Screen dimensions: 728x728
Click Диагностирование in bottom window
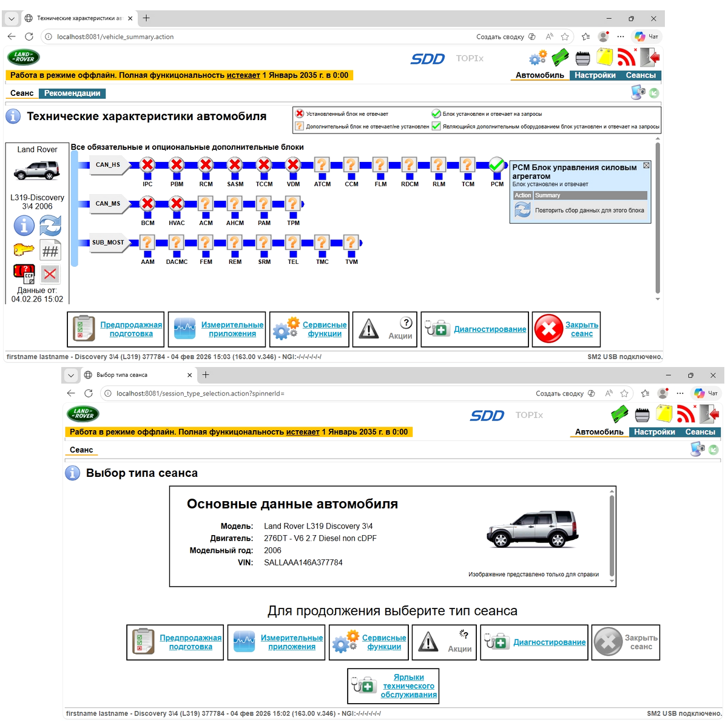534,642
